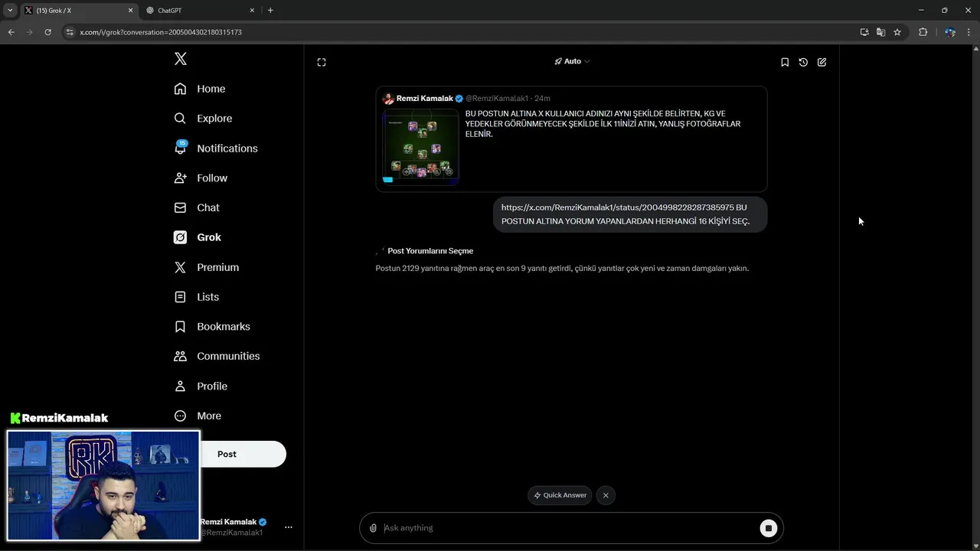Open the Chat section

[x=197, y=207]
